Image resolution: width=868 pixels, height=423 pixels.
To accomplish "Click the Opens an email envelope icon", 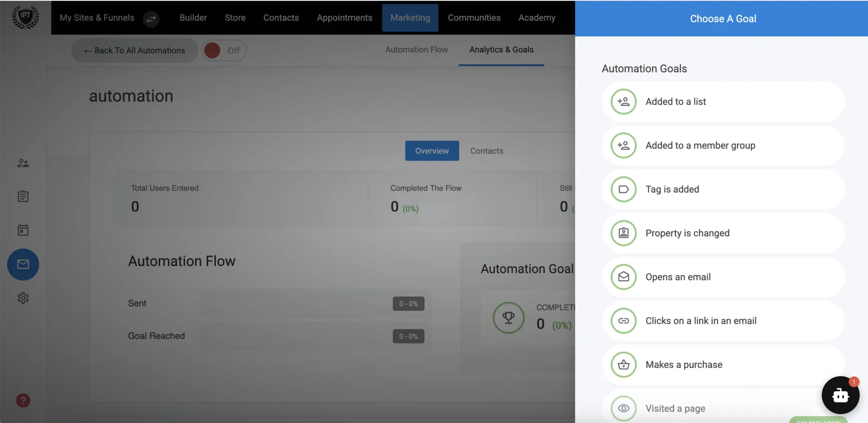I will 623,277.
